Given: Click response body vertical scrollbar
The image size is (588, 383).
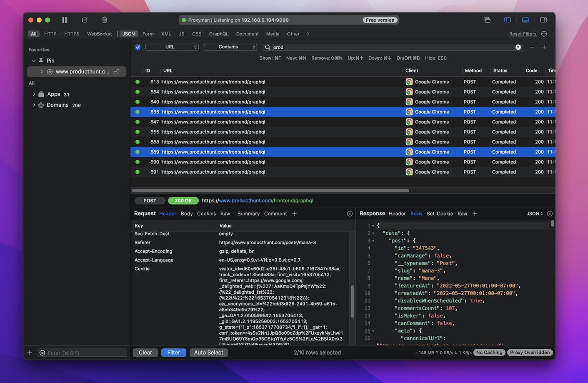Looking at the screenshot, I should tap(553, 223).
